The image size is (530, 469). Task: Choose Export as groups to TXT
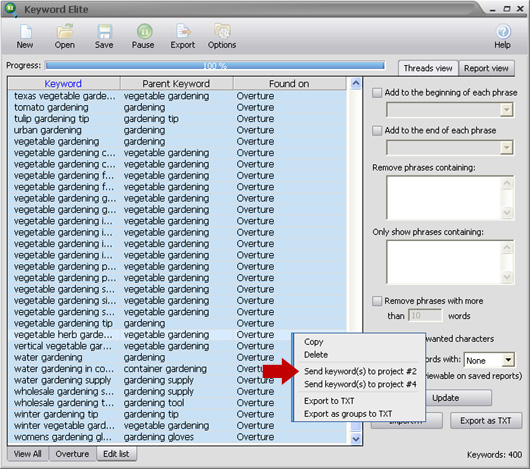[x=348, y=414]
